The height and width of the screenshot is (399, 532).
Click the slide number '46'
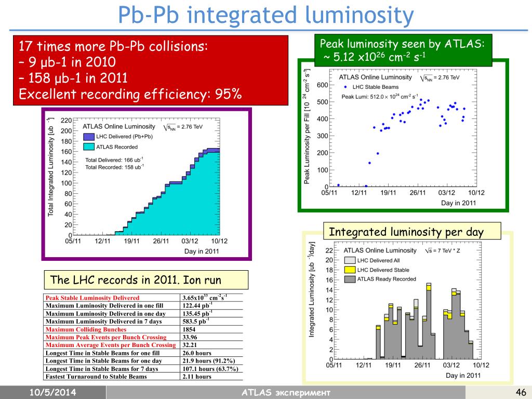pyautogui.click(x=521, y=392)
